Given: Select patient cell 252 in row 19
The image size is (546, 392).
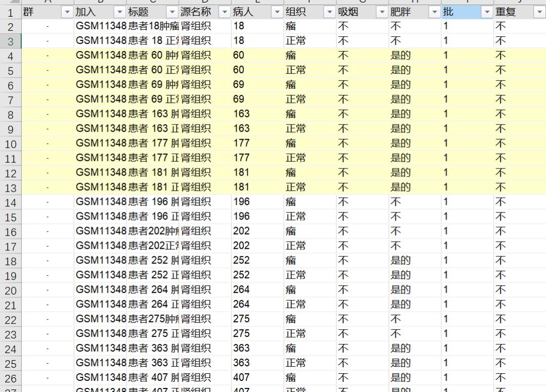Looking at the screenshot, I should pos(258,275).
